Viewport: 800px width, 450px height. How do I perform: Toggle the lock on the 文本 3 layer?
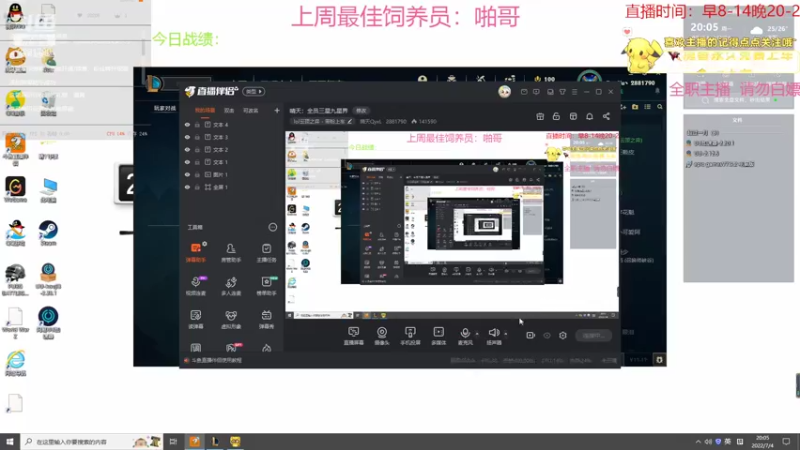[197, 137]
